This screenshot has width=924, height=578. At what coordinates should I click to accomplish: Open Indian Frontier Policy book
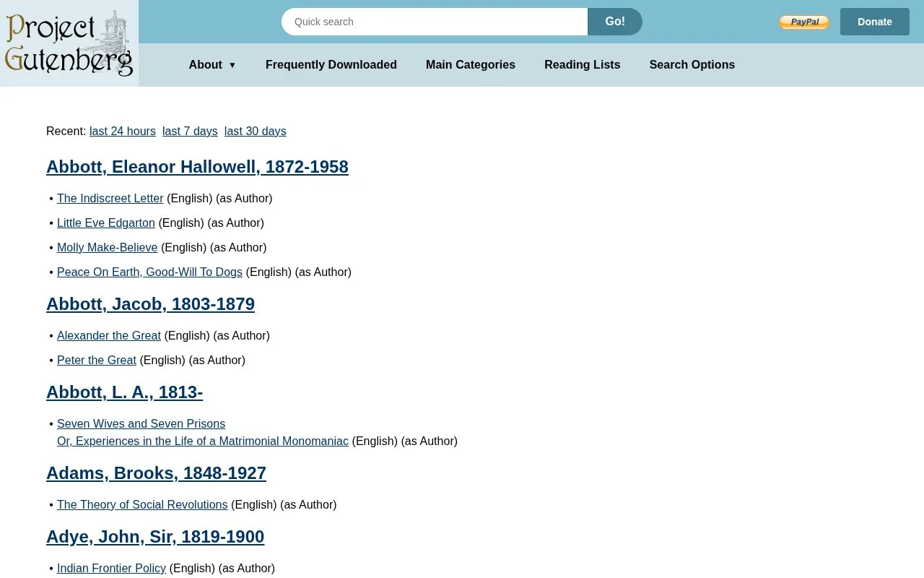111,568
